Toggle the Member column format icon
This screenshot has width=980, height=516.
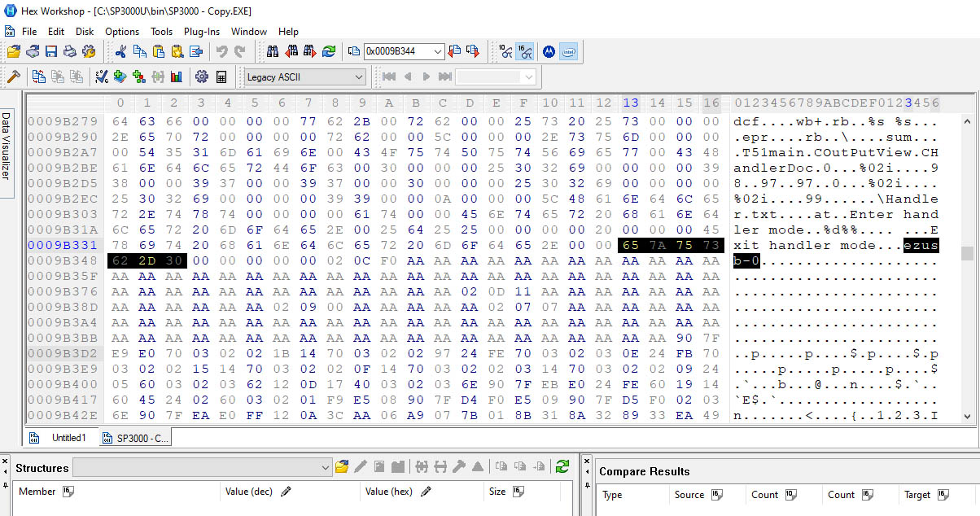pos(68,492)
